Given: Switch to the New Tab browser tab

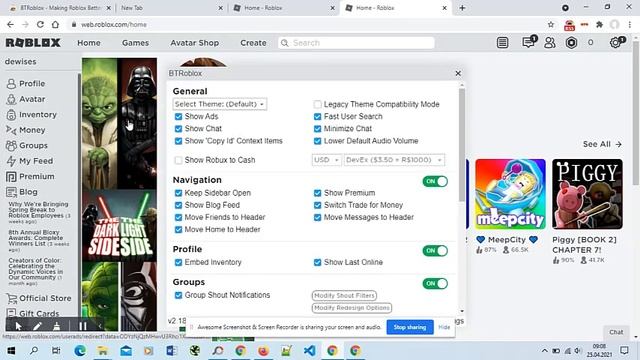Looking at the screenshot, I should [x=171, y=8].
